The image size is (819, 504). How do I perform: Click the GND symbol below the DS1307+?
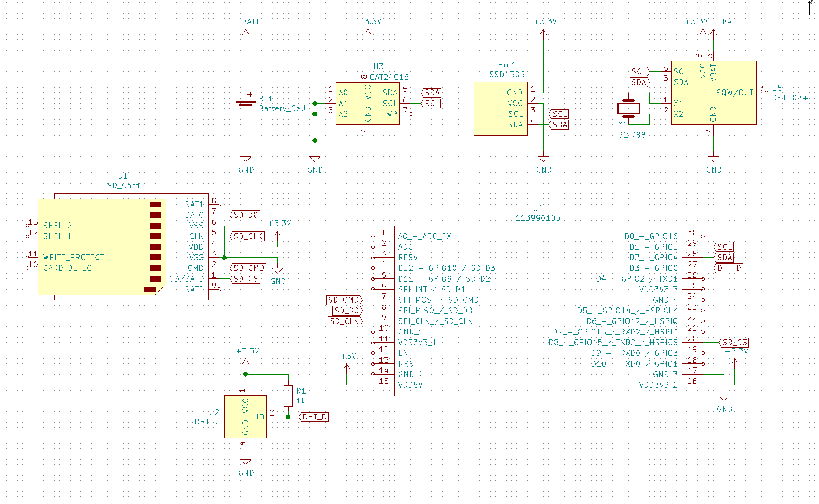714,165
